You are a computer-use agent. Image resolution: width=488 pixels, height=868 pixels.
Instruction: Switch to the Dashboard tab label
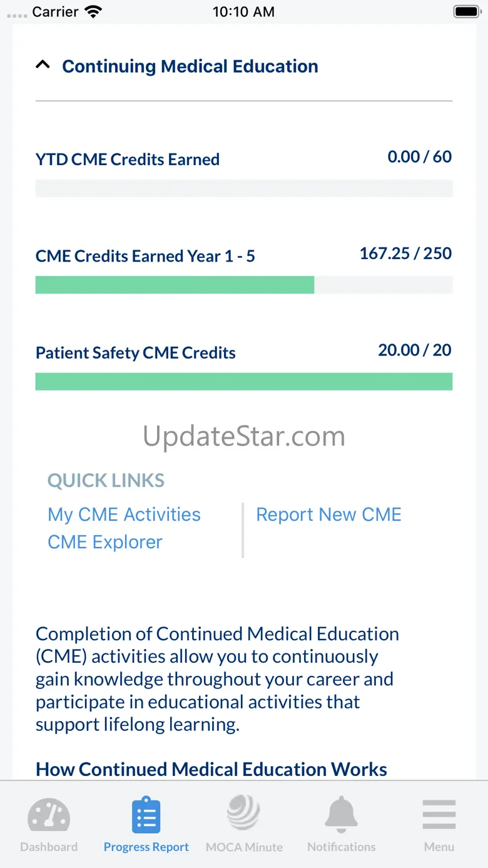[49, 847]
